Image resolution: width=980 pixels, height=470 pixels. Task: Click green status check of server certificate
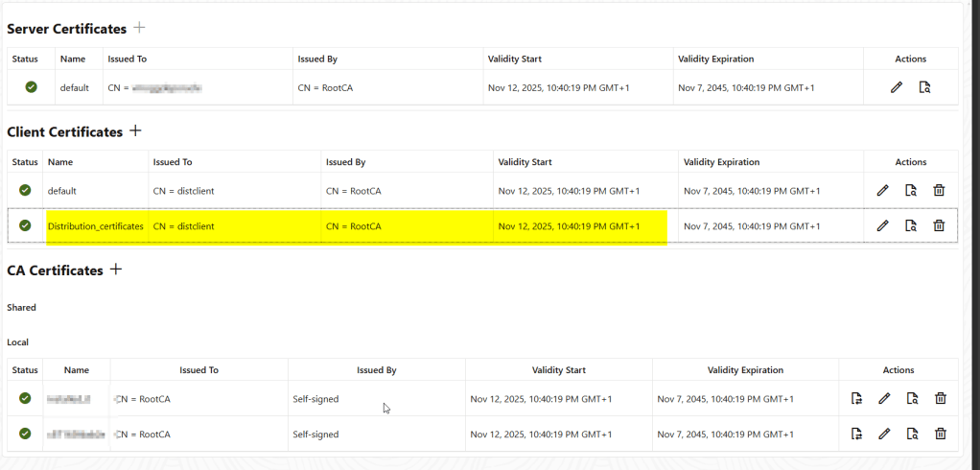point(31,87)
